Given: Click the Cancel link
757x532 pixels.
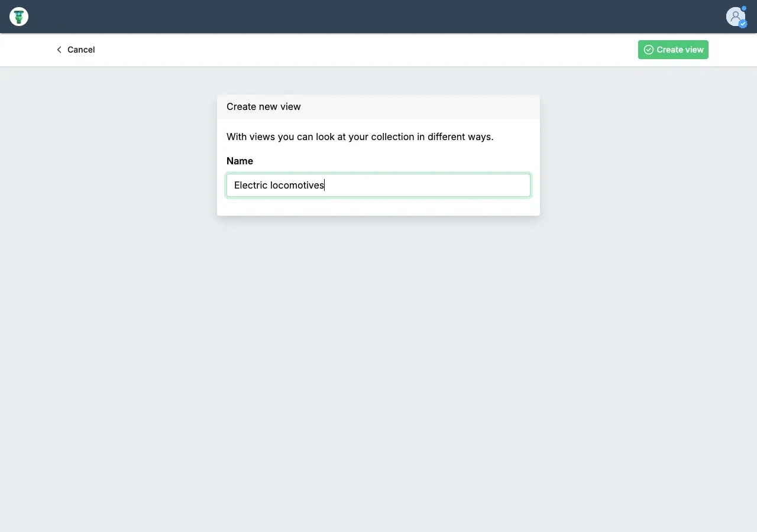Looking at the screenshot, I should [x=81, y=50].
